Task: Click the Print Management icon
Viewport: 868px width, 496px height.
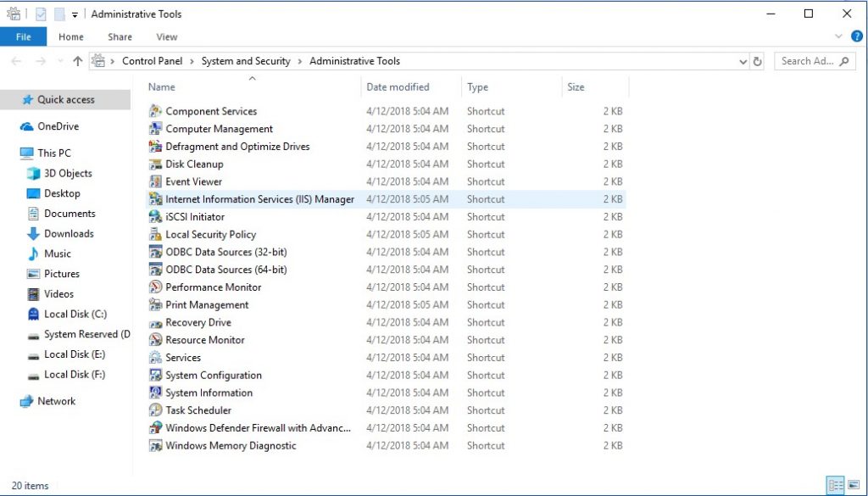Action: click(156, 305)
